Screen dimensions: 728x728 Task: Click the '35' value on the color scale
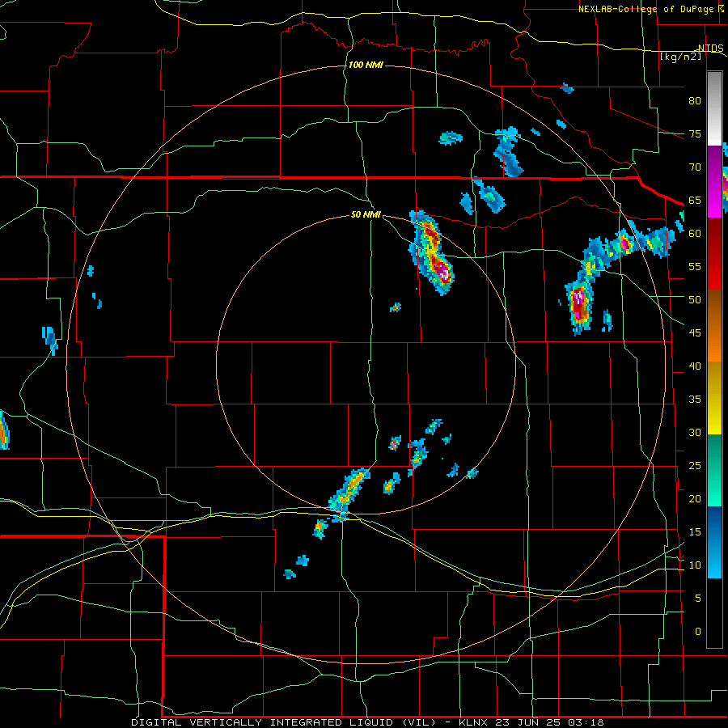pos(695,400)
